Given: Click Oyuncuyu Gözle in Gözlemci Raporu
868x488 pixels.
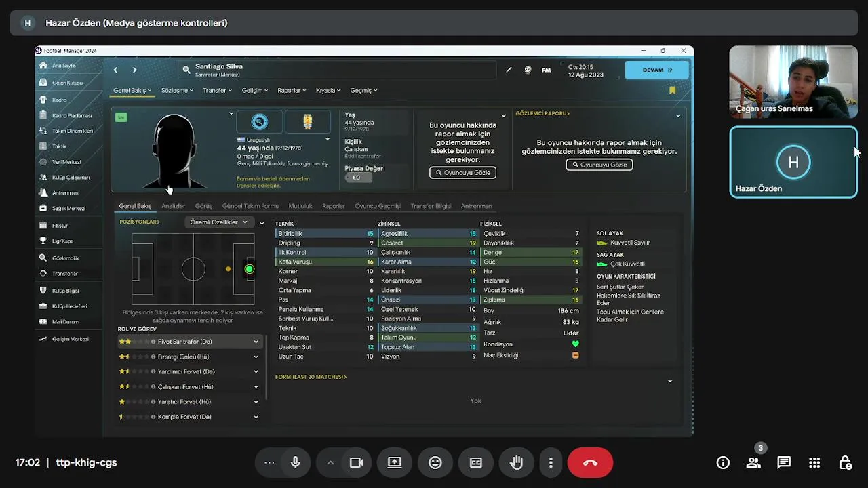Looking at the screenshot, I should pyautogui.click(x=599, y=165).
